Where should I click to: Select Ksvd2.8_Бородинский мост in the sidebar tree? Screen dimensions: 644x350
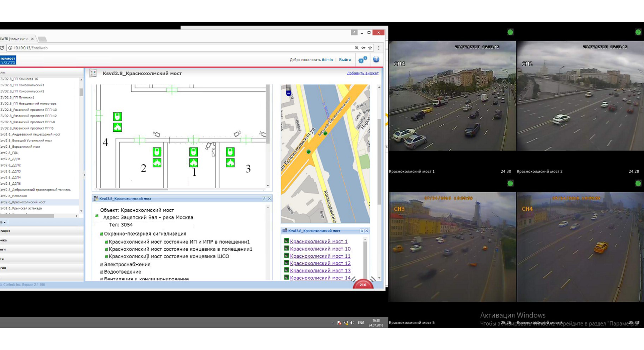click(20, 146)
